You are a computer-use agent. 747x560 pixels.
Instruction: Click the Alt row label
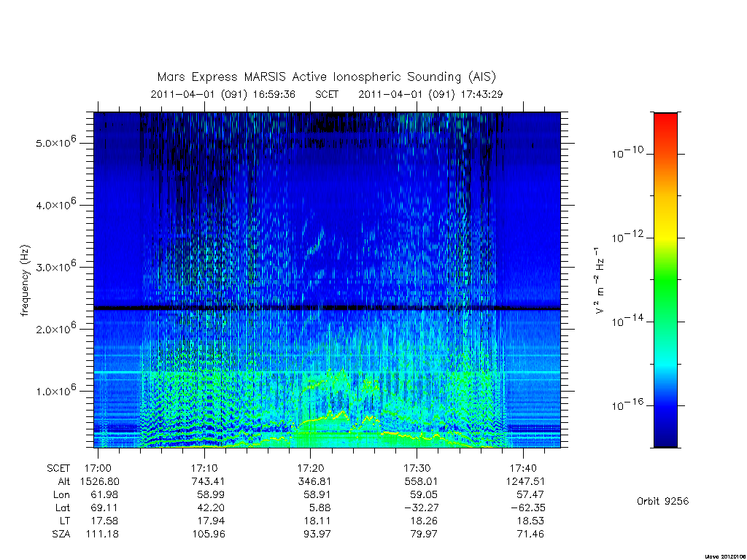pos(63,481)
